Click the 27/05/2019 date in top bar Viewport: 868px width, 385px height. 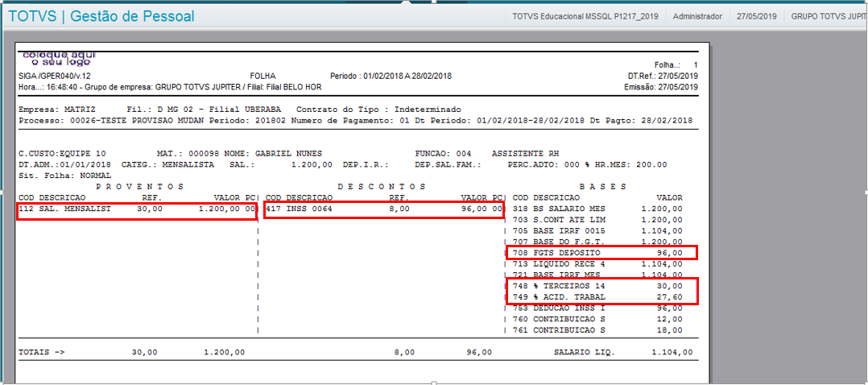pos(757,17)
